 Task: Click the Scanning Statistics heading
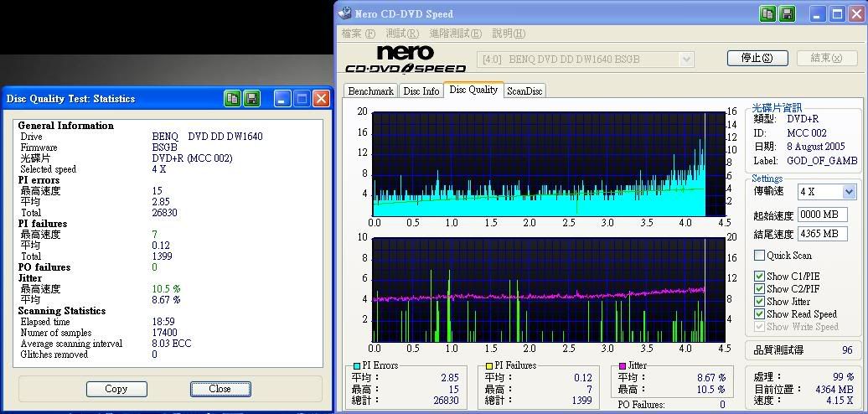point(62,311)
